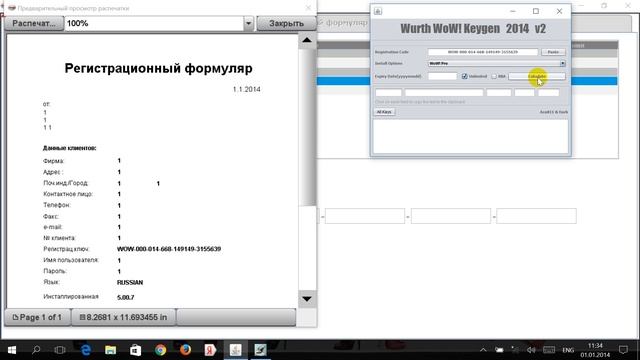Launch Microsoft Edge from the taskbar

(x=86, y=350)
